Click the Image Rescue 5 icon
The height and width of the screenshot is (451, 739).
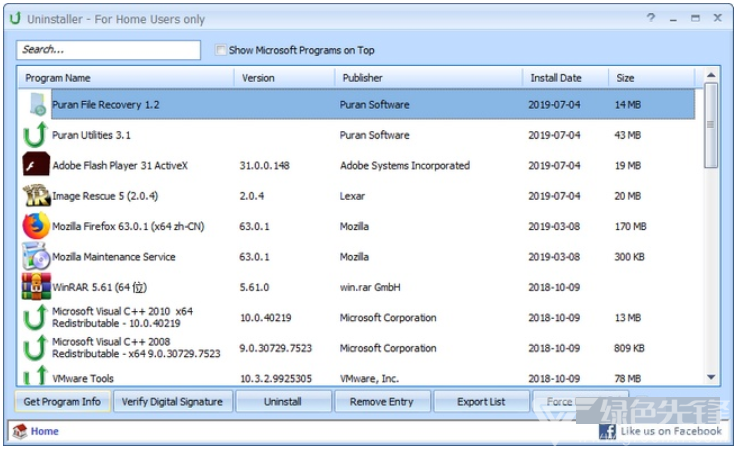point(36,196)
